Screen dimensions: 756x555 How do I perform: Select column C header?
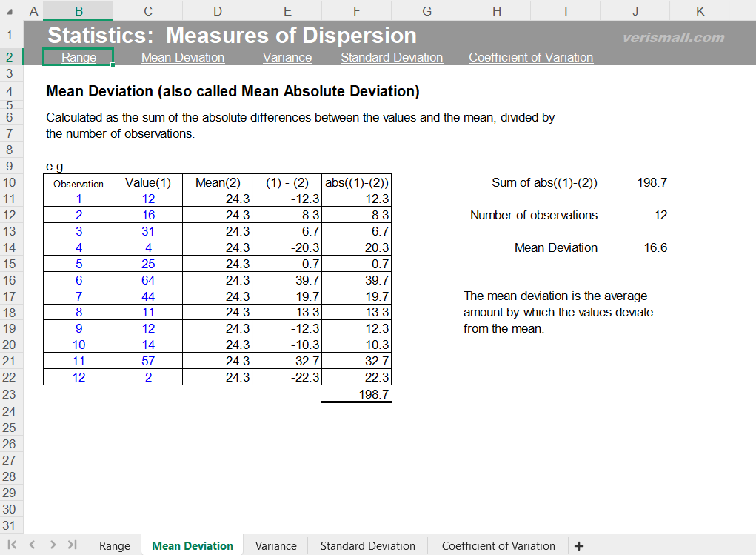pos(147,11)
